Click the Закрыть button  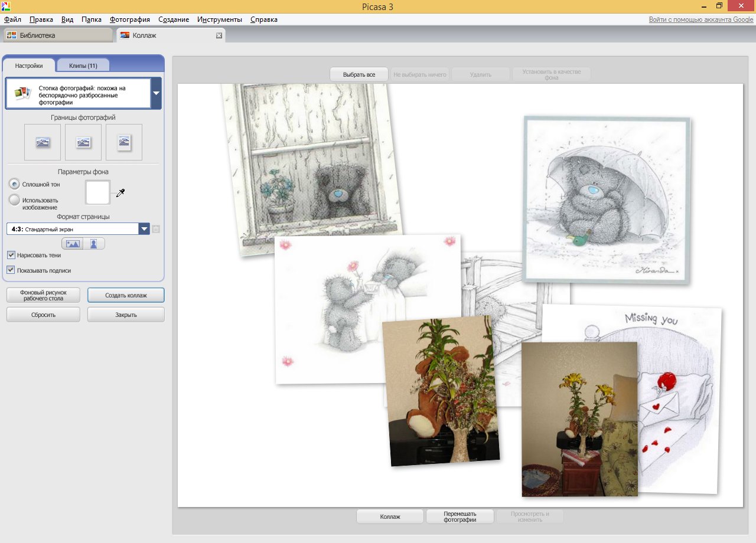click(x=126, y=315)
